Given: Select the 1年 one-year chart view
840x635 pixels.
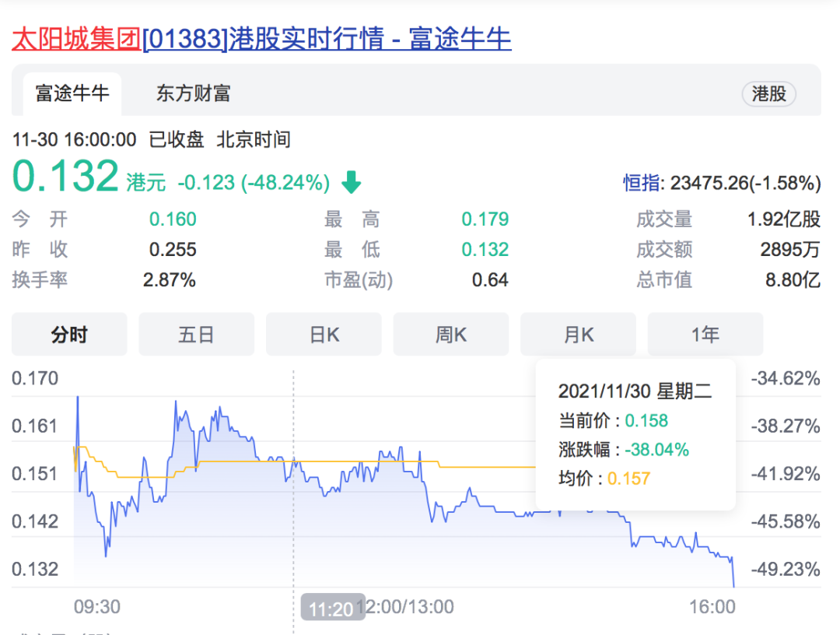Looking at the screenshot, I should [705, 334].
